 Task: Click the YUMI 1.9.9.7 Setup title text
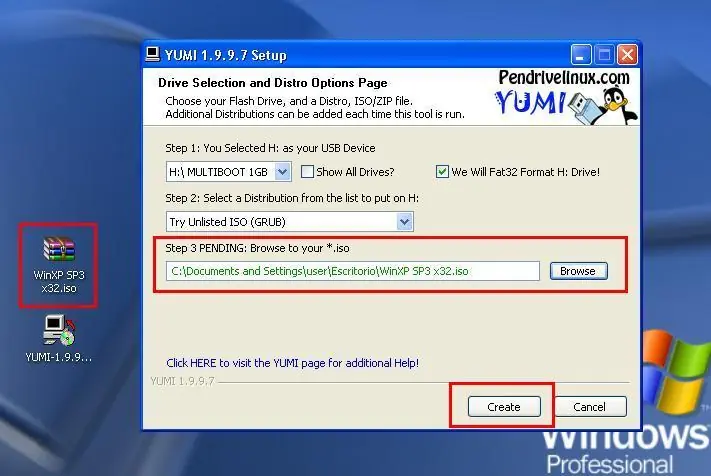225,55
